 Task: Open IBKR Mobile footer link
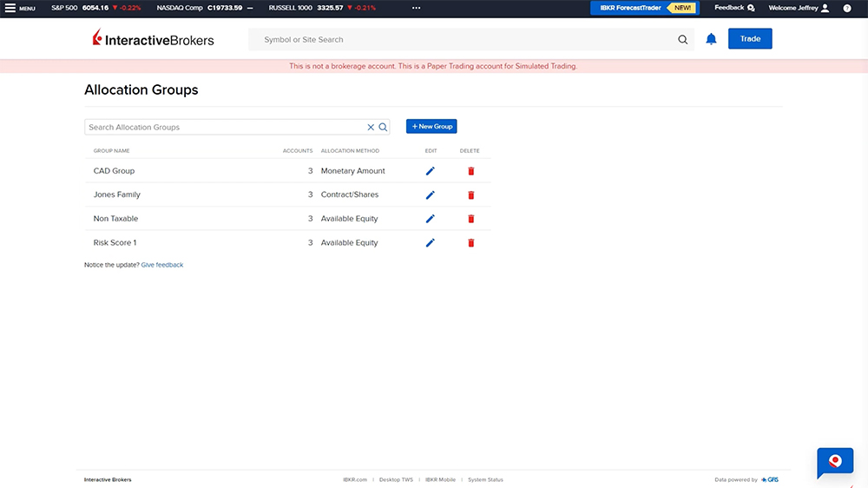pyautogui.click(x=440, y=479)
